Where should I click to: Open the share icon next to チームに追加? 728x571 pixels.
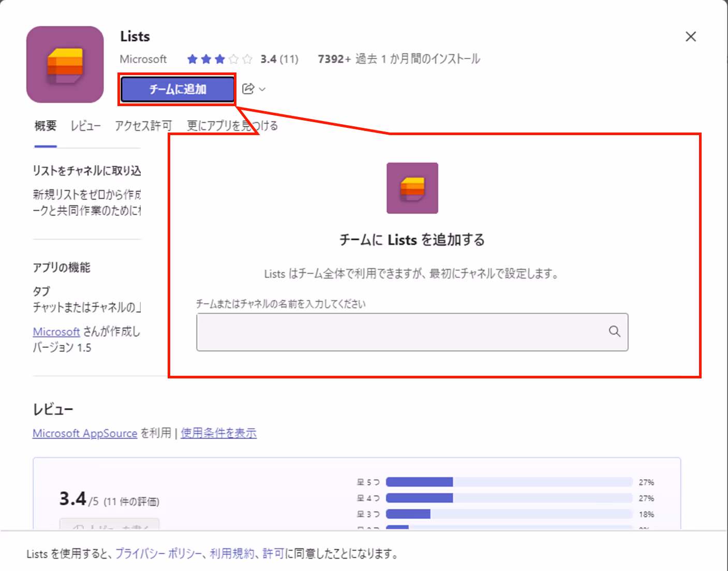[248, 89]
